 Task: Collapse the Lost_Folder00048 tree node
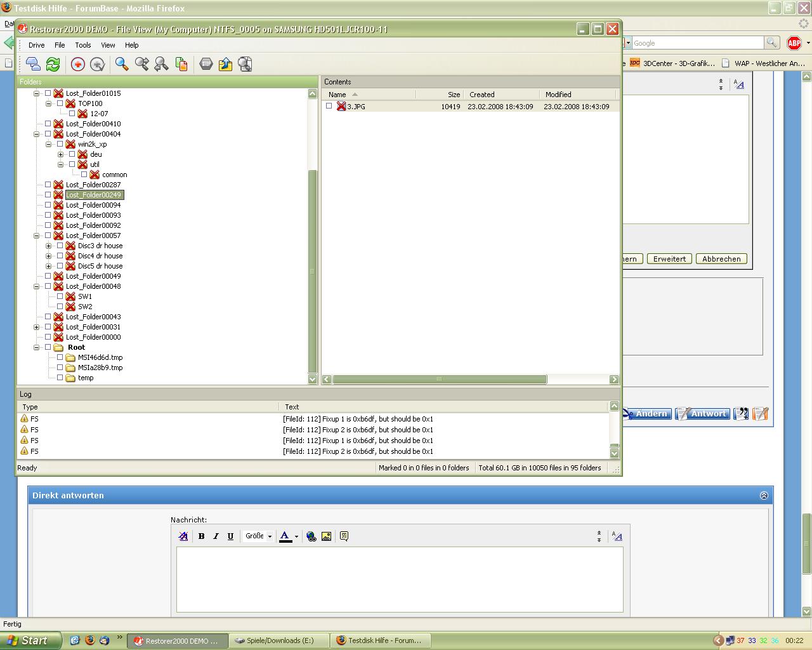36,286
